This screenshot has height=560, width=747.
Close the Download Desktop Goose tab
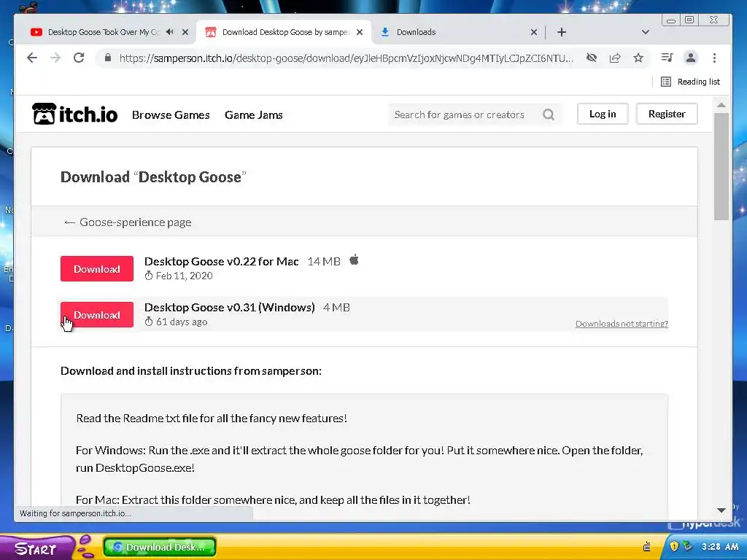tap(360, 32)
